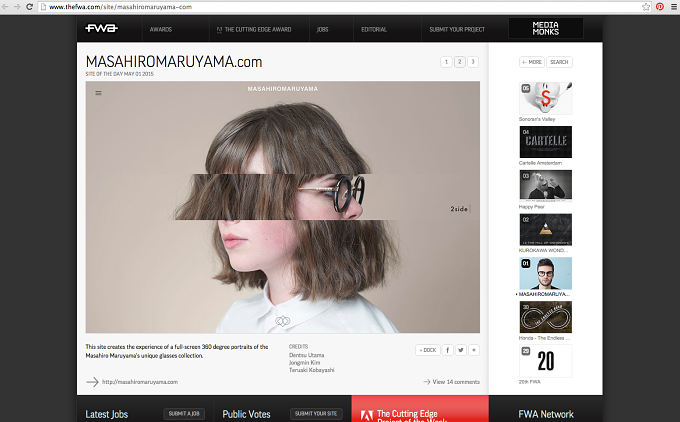Select screenshot page 2
Viewport: 680px width, 422px height.
(460, 62)
